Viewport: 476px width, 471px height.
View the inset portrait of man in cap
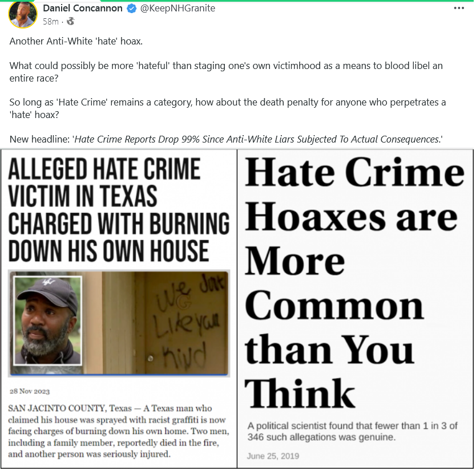(x=48, y=320)
